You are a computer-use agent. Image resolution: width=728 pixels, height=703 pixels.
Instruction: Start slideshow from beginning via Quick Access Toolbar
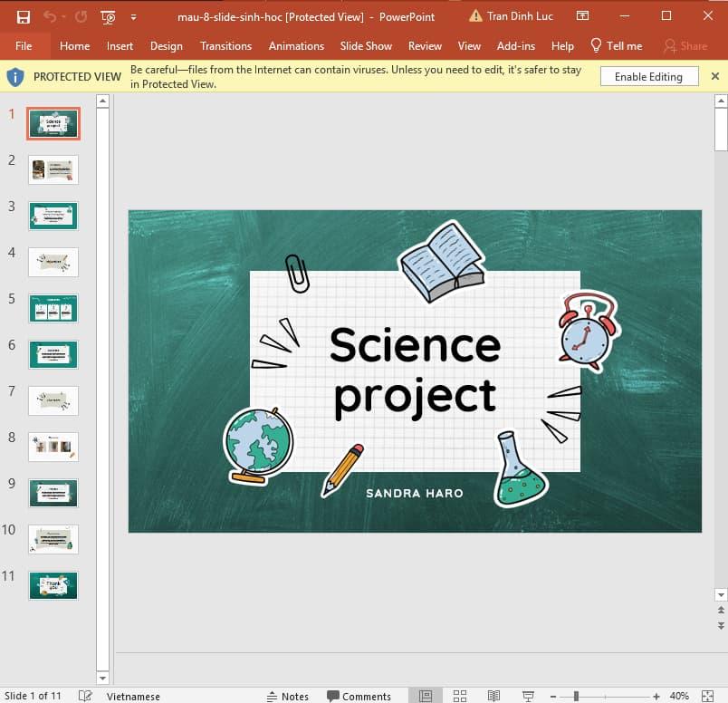pyautogui.click(x=108, y=16)
